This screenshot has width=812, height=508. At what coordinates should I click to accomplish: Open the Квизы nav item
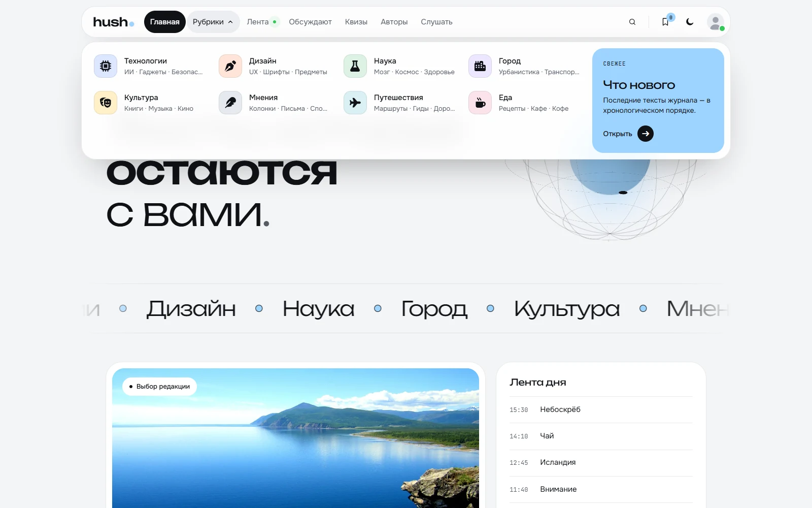tap(356, 22)
